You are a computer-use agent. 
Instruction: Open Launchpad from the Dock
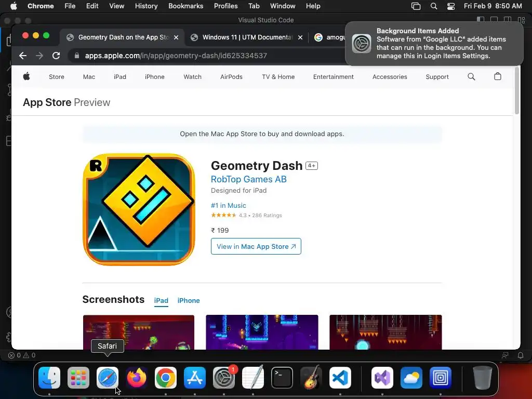pyautogui.click(x=78, y=378)
